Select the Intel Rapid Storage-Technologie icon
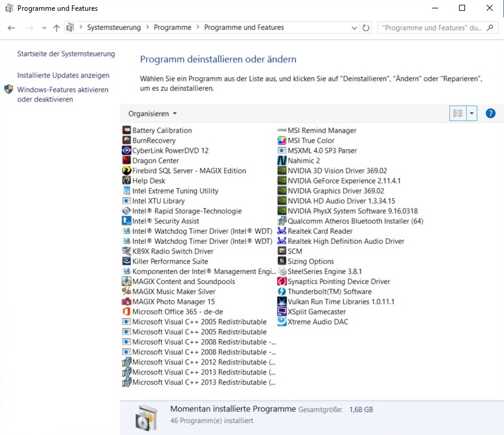This screenshot has width=504, height=435. click(x=126, y=211)
